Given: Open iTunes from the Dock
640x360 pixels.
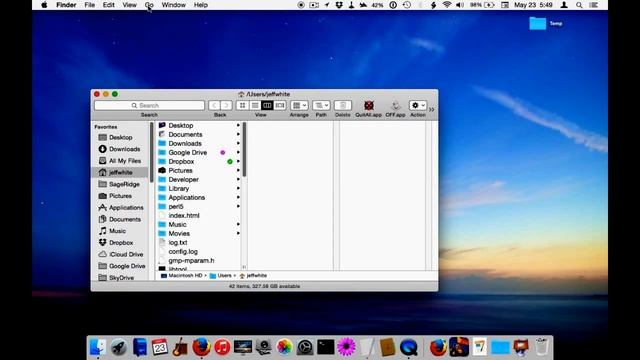Looking at the screenshot, I should [222, 347].
